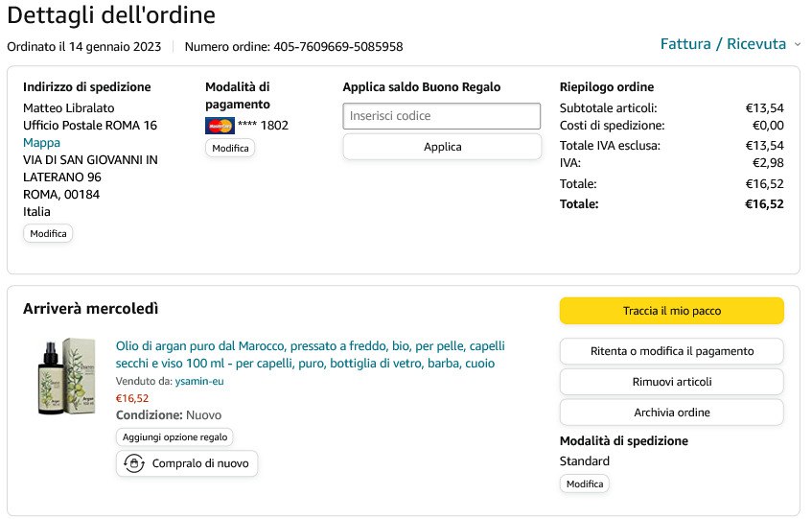812x519 pixels.
Task: Click Aggiungi opzione regalo button
Action: [x=174, y=437]
